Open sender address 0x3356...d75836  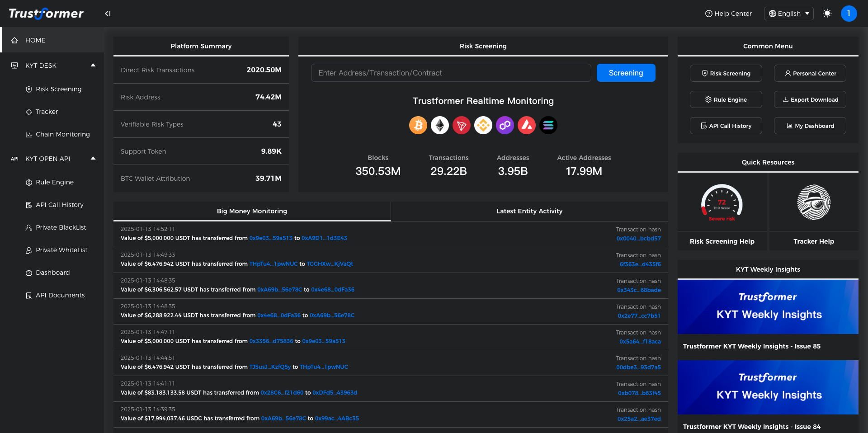271,341
